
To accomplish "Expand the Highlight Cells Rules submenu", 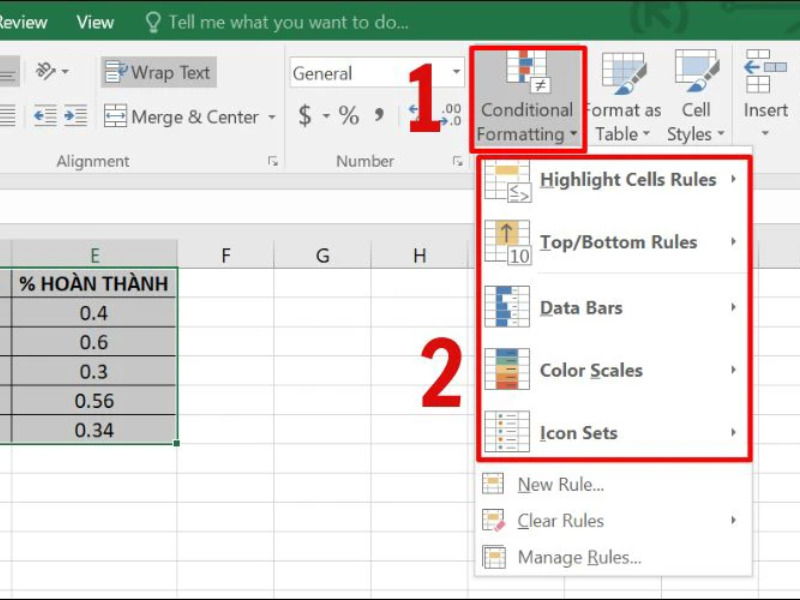I will [x=733, y=179].
